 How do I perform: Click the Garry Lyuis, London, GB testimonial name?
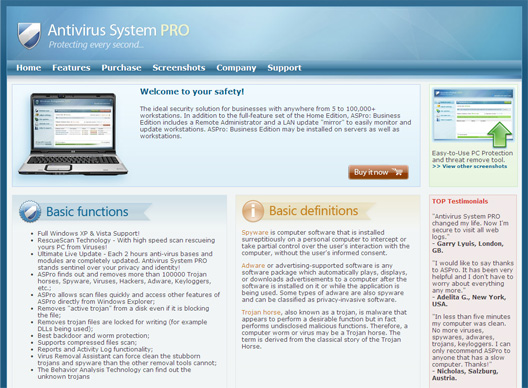pyautogui.click(x=468, y=247)
